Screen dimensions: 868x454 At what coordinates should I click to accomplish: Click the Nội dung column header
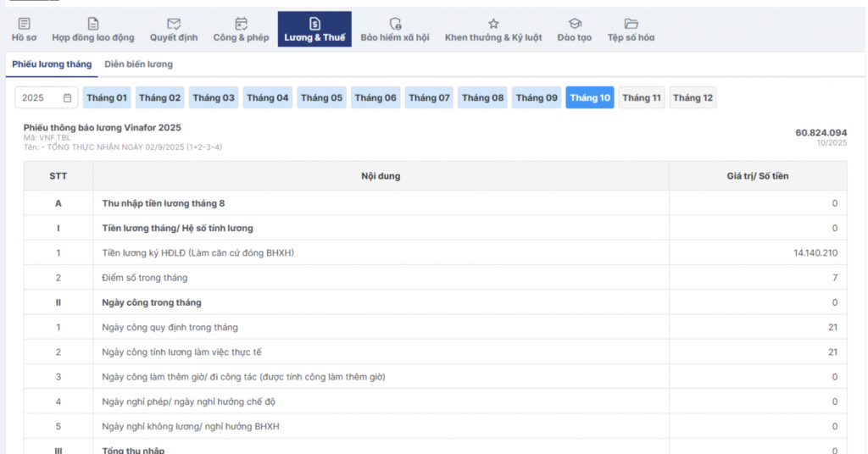coord(381,176)
